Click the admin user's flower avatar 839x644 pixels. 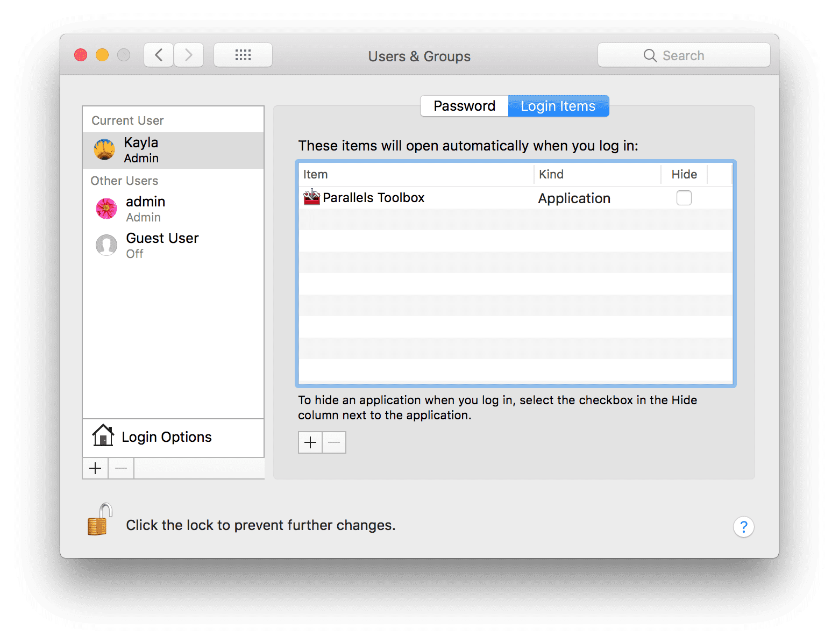coord(106,209)
